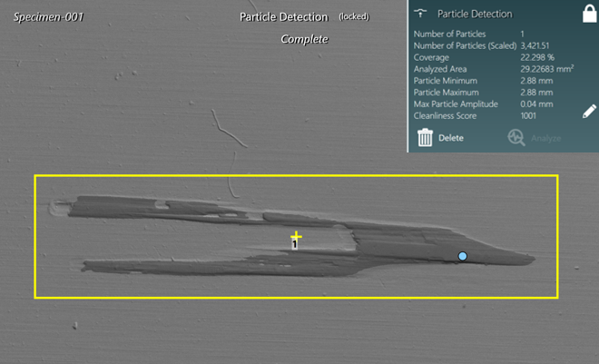Click the Max Particle Amplitude value 0.04 mm
This screenshot has height=364, width=599.
(536, 103)
